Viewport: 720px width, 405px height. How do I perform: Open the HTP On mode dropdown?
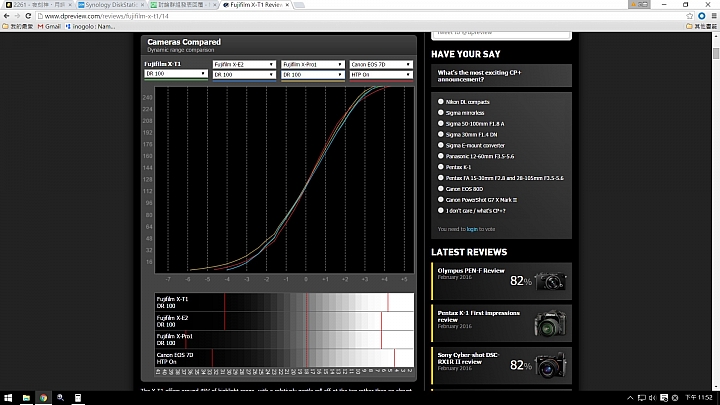381,74
